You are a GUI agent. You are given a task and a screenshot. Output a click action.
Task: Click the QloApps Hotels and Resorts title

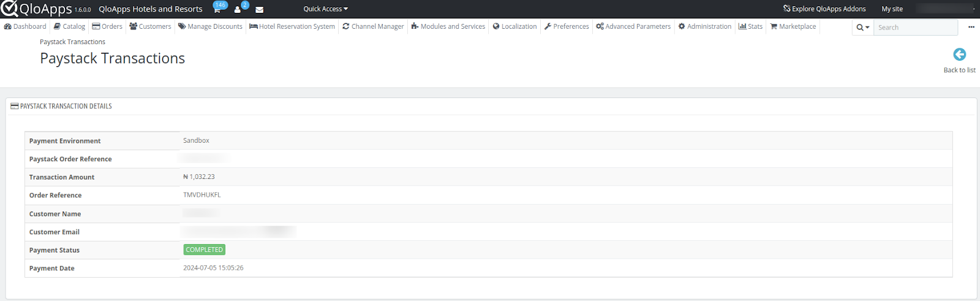click(151, 9)
